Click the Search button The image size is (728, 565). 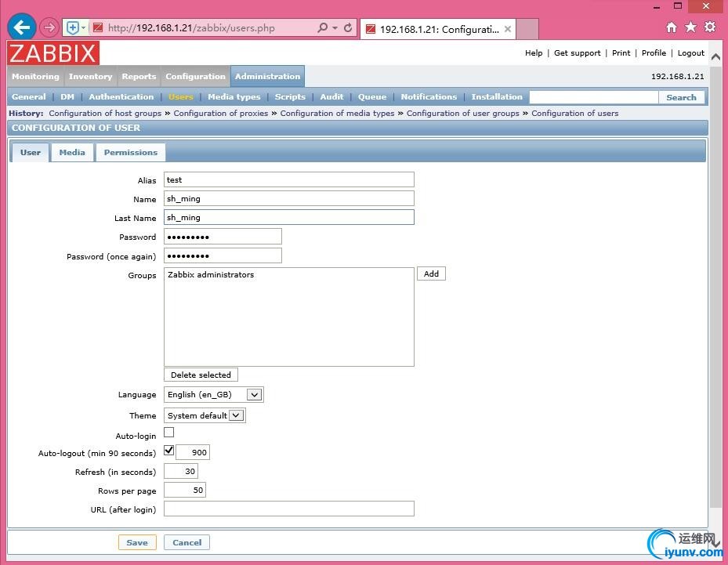(681, 97)
